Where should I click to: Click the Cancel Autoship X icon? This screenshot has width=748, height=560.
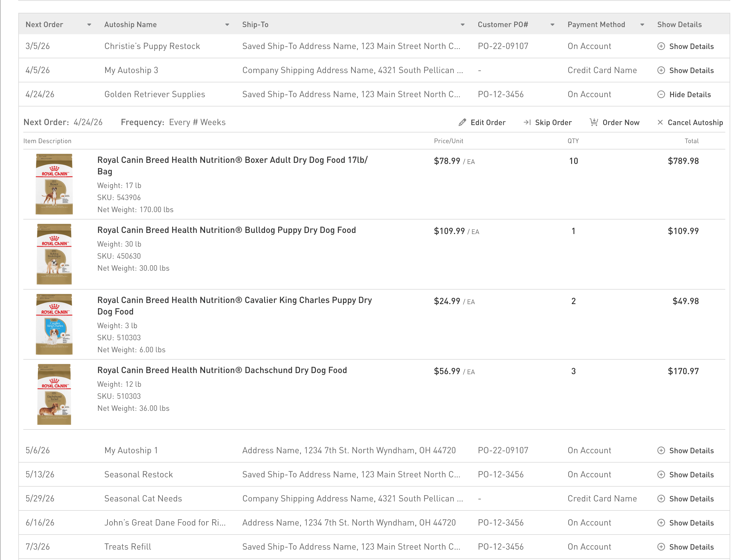(660, 122)
